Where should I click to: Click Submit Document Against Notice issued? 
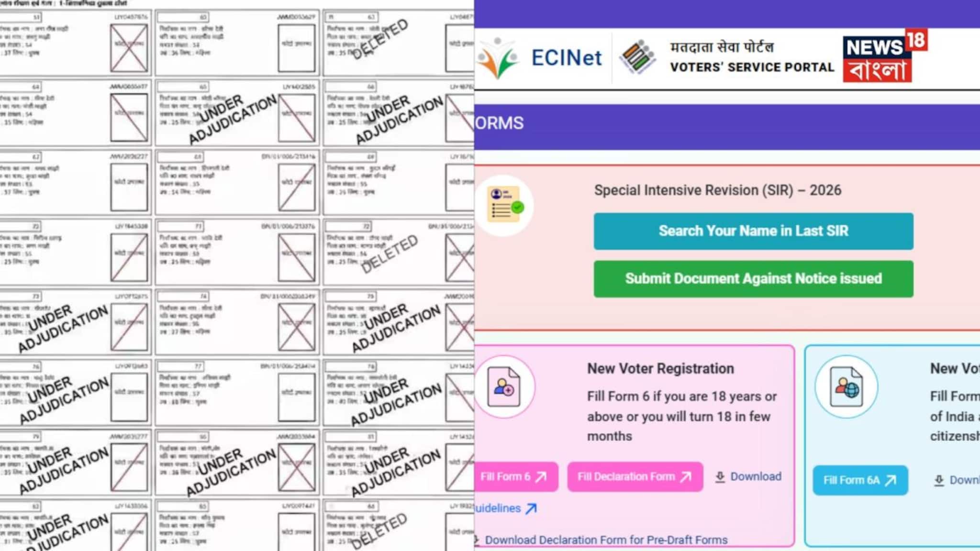point(753,278)
